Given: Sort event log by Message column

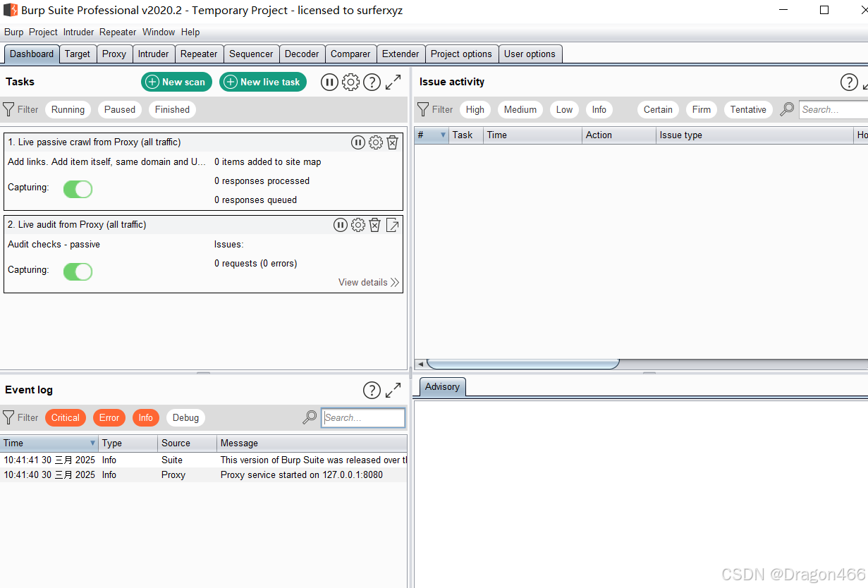Looking at the screenshot, I should pos(312,443).
